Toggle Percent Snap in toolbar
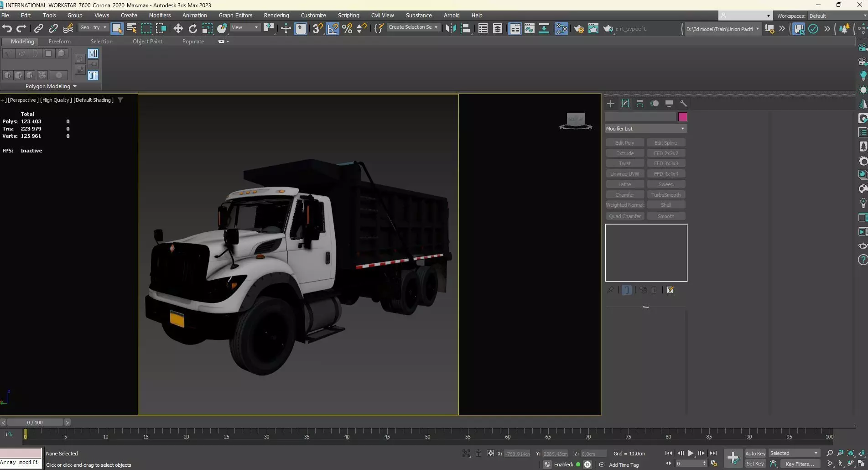868x470 pixels. (347, 28)
